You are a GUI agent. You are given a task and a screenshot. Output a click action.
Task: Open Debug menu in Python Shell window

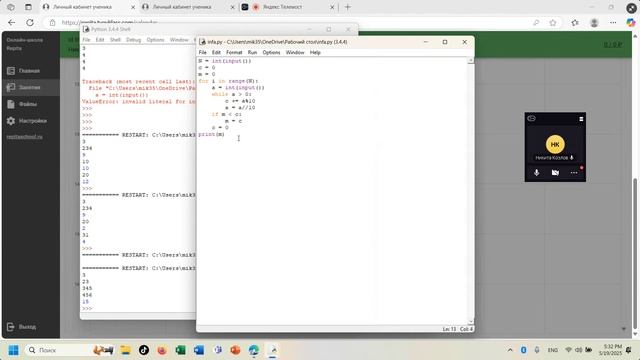(133, 40)
